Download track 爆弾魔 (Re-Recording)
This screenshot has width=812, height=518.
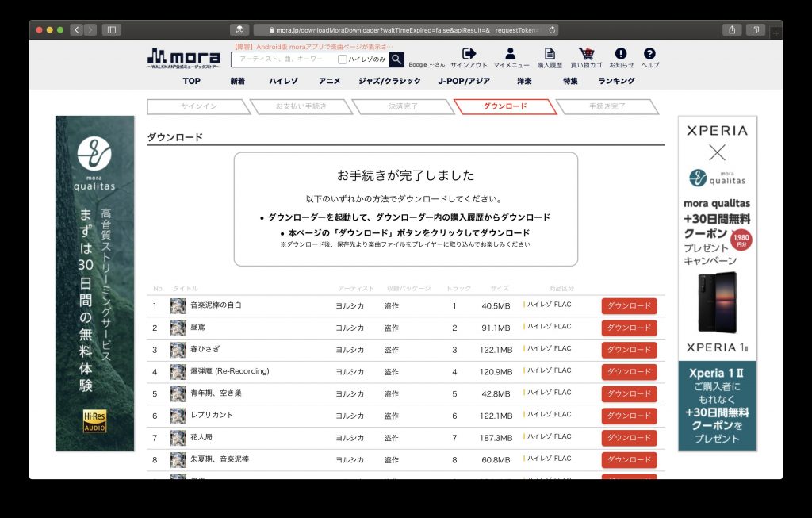629,372
